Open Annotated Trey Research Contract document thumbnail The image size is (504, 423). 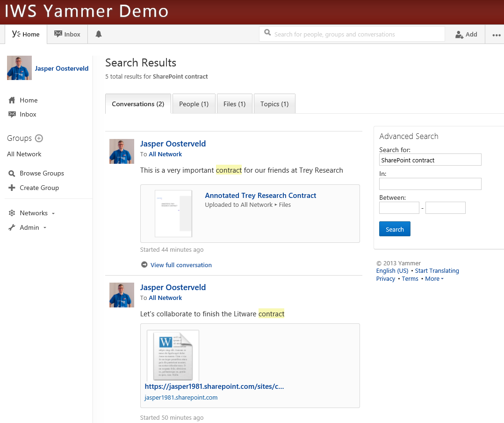tap(173, 213)
